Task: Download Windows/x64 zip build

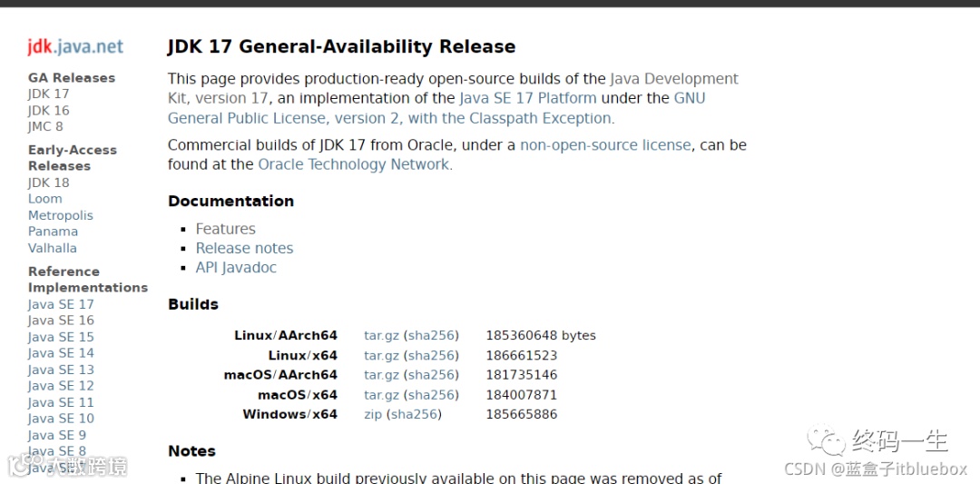Action: (373, 414)
